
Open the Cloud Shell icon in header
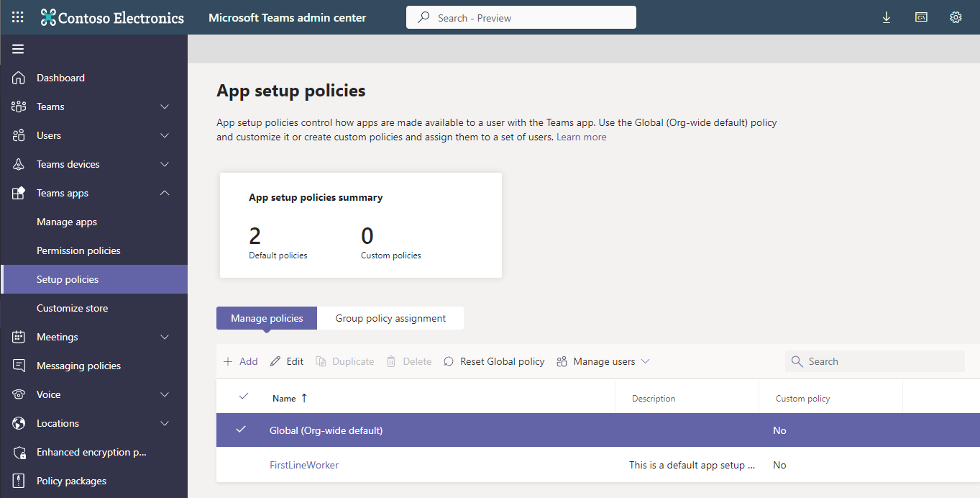click(x=921, y=17)
